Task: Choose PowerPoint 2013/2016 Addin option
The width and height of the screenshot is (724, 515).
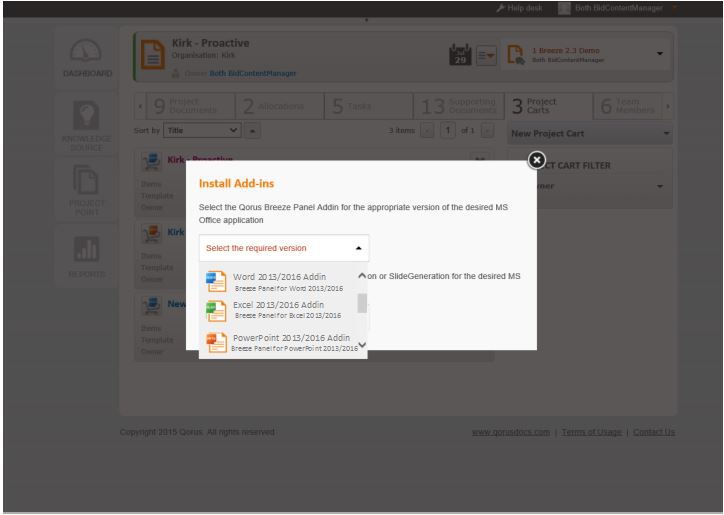Action: [279, 342]
